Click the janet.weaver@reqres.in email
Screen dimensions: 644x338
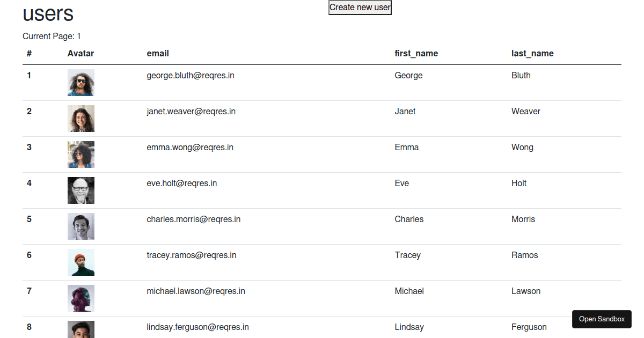191,112
